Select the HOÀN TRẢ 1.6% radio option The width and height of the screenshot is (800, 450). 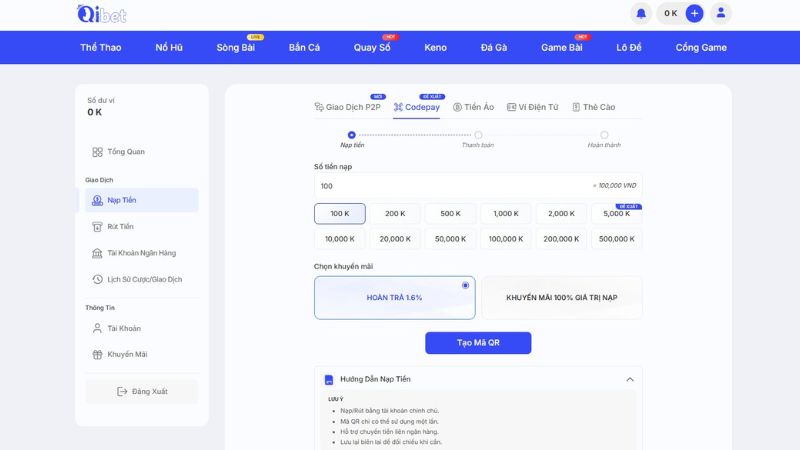click(x=465, y=285)
